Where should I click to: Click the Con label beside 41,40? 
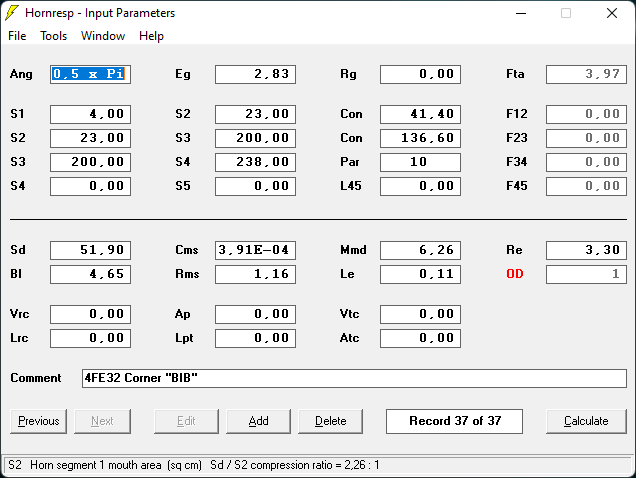[351, 114]
